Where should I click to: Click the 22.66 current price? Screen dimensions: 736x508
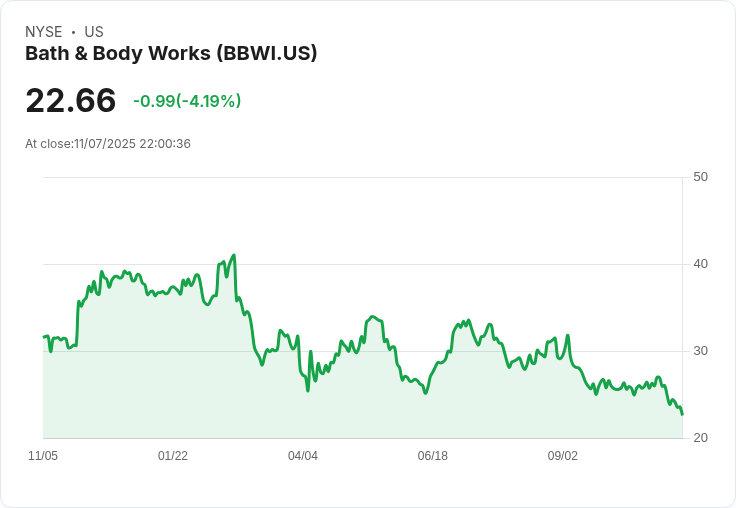(70, 100)
